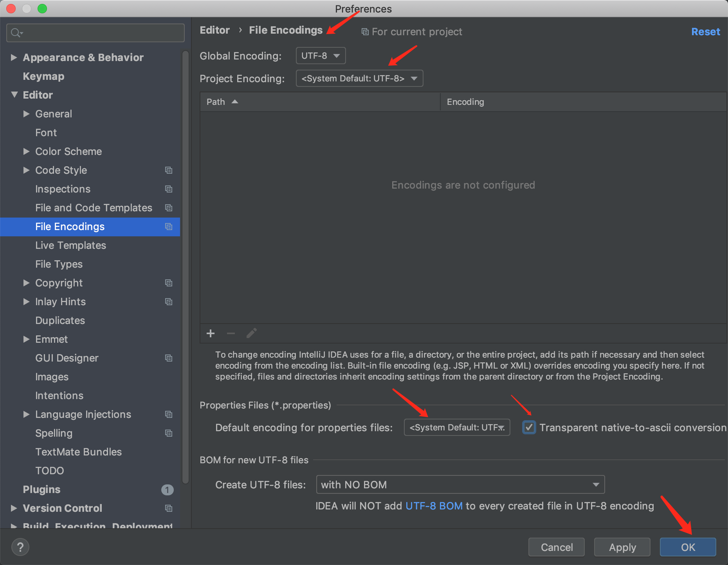Toggle sort order on Path header arrow
Viewport: 728px width, 565px height.
click(x=234, y=101)
